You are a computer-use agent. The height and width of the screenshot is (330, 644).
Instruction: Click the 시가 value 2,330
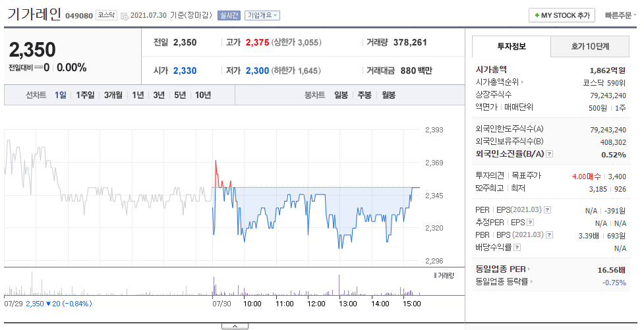(x=185, y=70)
